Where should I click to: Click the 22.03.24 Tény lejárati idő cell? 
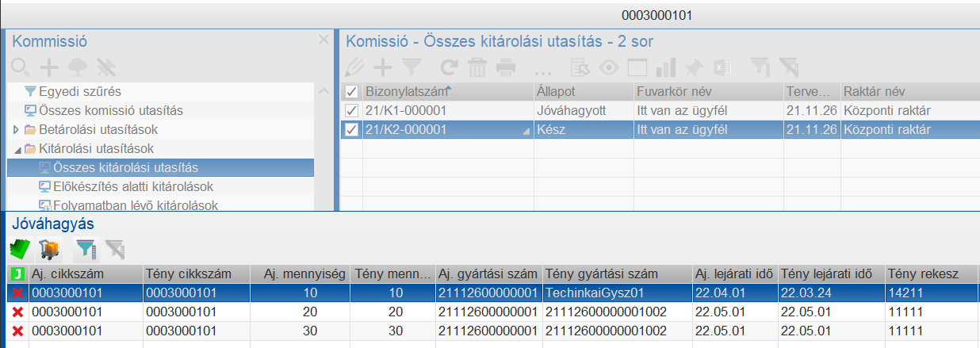(831, 293)
